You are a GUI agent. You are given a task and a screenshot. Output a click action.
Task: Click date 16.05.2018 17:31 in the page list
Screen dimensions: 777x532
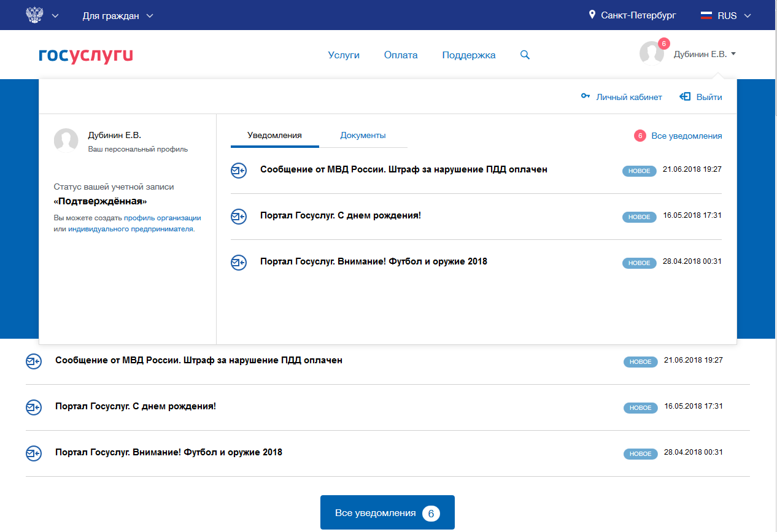coord(694,406)
